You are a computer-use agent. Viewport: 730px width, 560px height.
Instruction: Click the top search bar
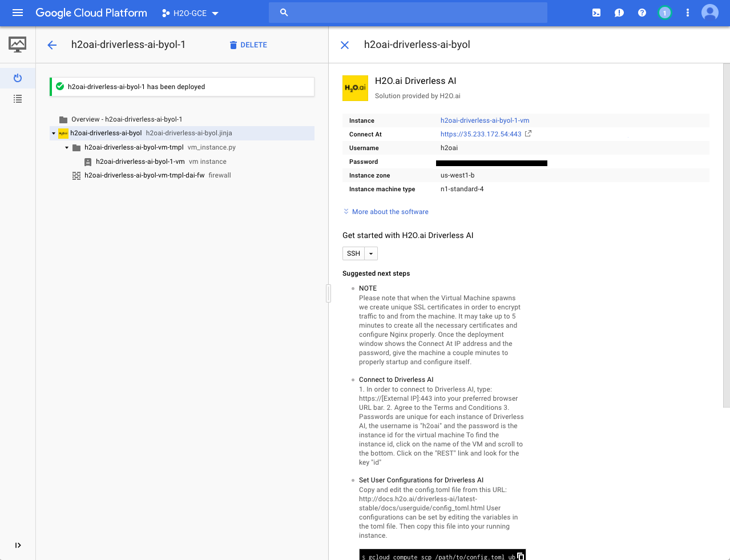tap(408, 12)
